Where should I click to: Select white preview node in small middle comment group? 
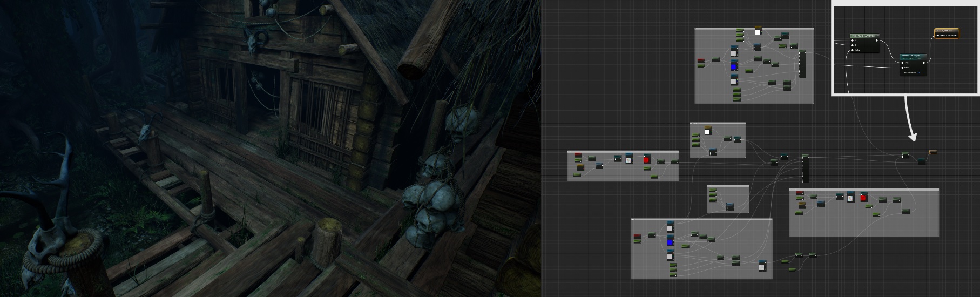707,131
